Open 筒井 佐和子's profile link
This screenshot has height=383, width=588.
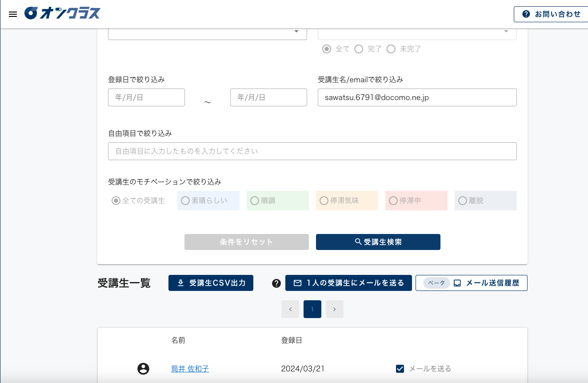[190, 368]
